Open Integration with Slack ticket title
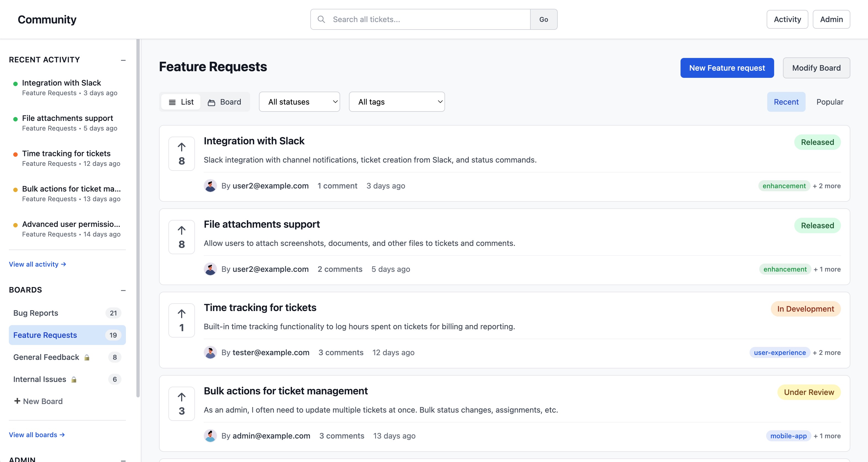The image size is (868, 462). [254, 141]
